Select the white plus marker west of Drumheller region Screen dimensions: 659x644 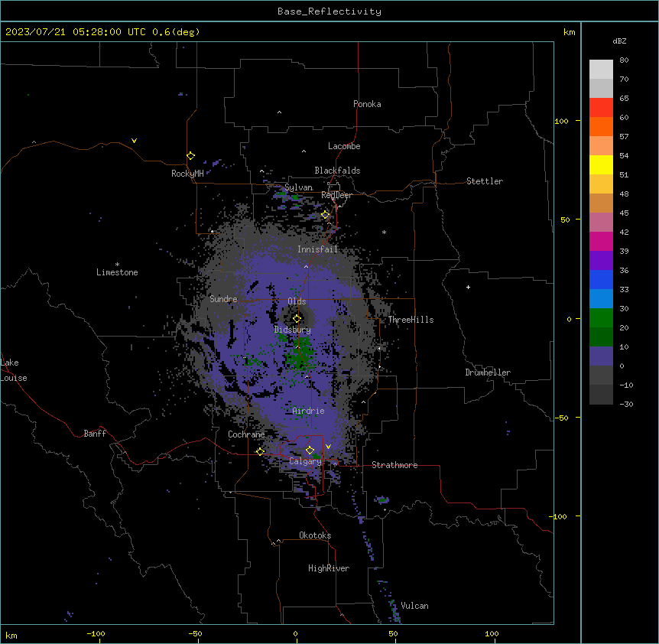[468, 287]
